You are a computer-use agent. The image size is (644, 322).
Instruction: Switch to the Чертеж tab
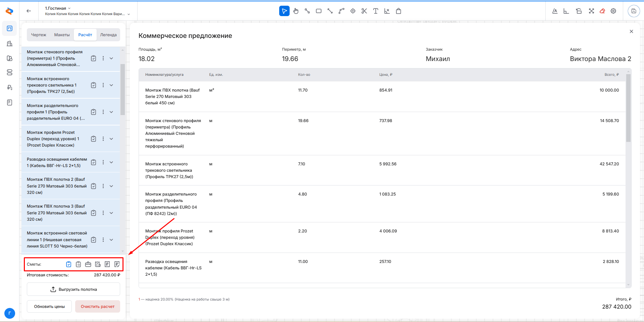39,35
